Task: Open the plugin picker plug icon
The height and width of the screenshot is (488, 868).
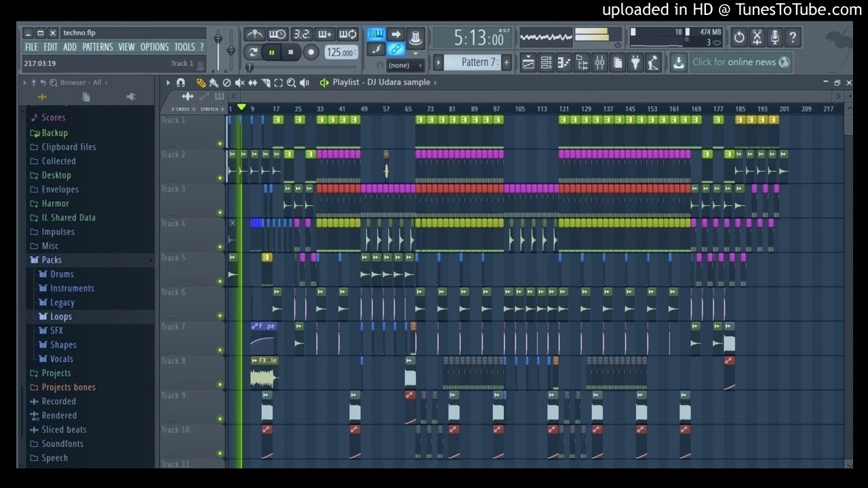Action: [635, 62]
